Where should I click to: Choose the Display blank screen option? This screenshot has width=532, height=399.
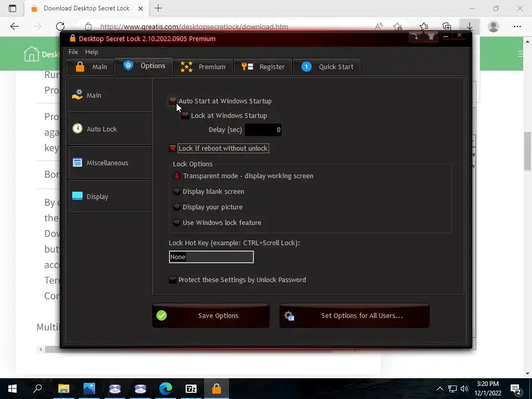click(177, 191)
